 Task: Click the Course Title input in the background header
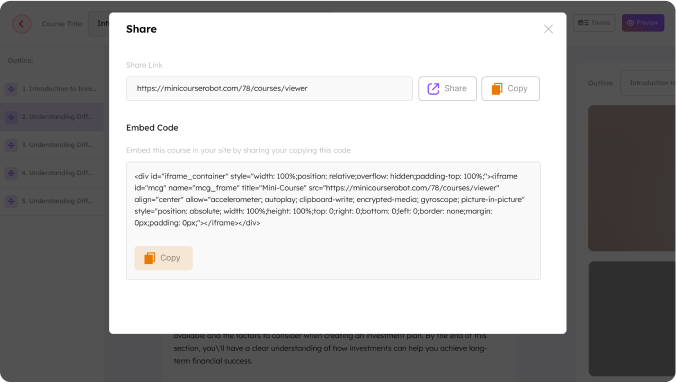[99, 24]
